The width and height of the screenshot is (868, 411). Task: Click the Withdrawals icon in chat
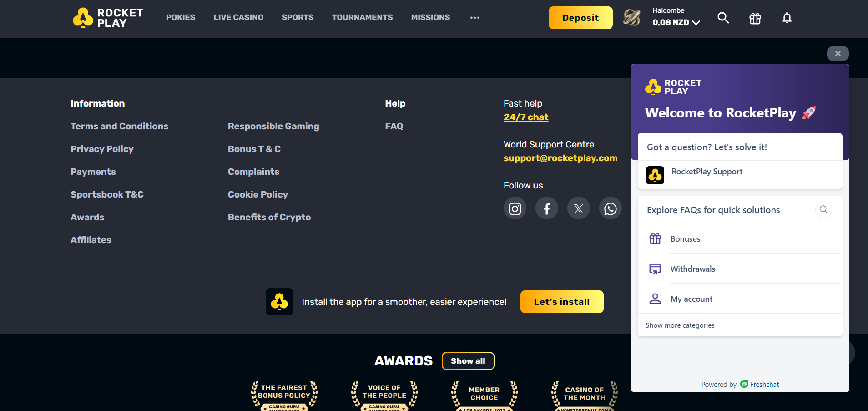tap(655, 269)
